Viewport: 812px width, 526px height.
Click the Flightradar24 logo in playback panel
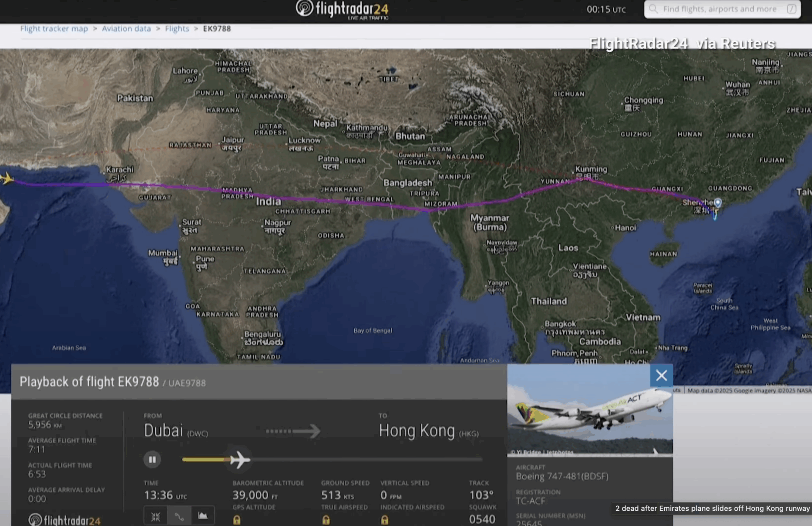64,520
